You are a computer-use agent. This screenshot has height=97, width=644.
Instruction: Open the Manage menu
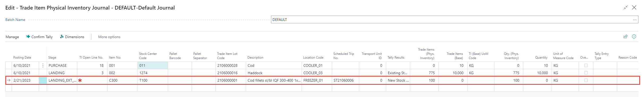tap(12, 37)
